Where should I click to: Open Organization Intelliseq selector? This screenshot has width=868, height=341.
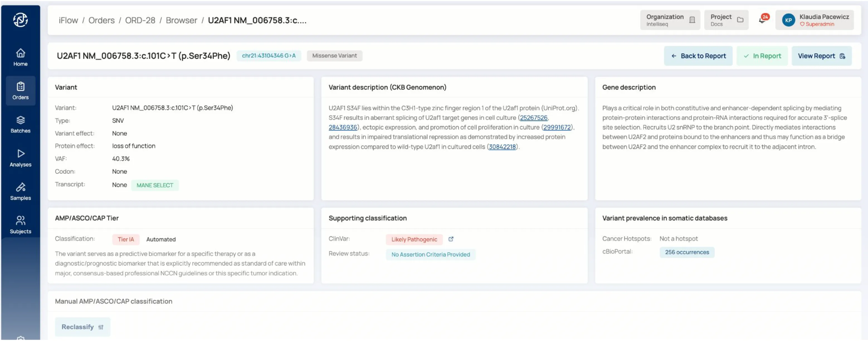[670, 20]
